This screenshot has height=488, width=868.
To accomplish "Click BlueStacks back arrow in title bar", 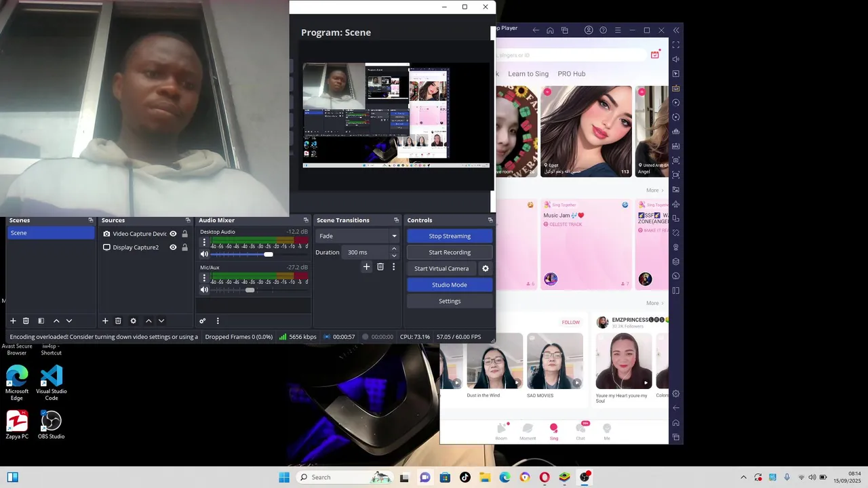I will [x=536, y=30].
